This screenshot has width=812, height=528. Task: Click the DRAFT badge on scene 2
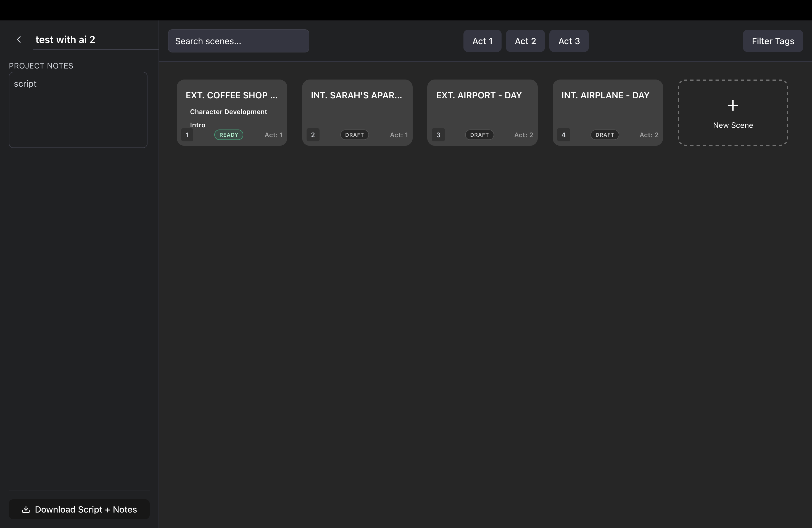point(354,135)
